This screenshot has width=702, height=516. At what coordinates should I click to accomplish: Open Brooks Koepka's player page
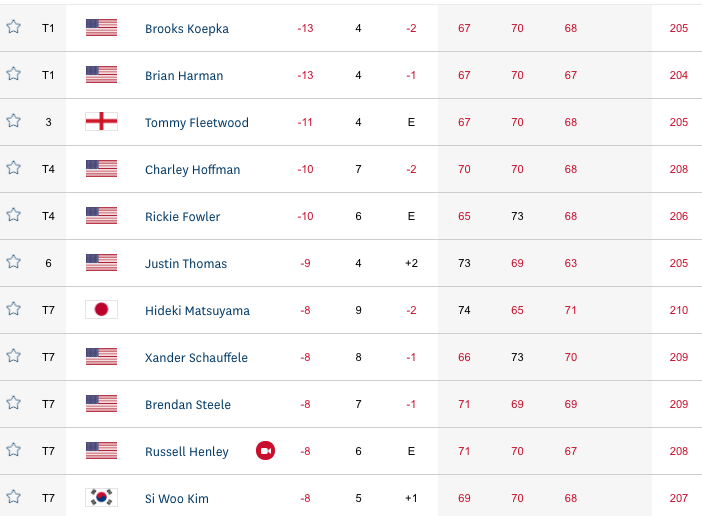click(187, 29)
